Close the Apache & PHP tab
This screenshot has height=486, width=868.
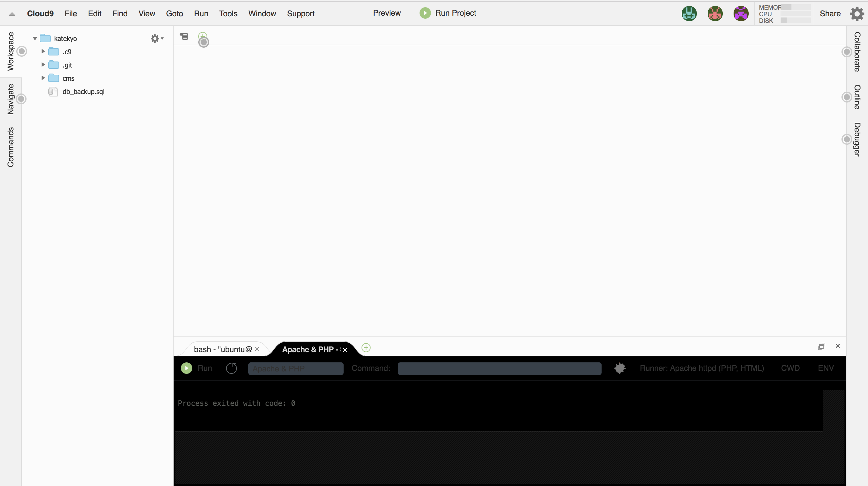pos(345,350)
